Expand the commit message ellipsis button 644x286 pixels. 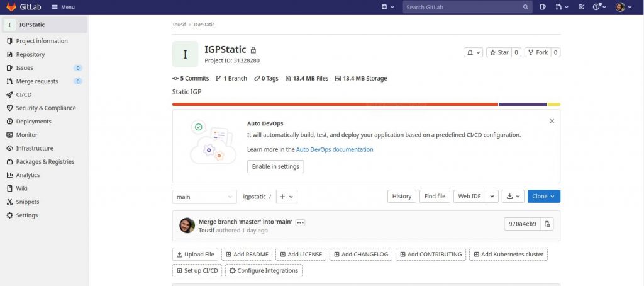pos(300,222)
